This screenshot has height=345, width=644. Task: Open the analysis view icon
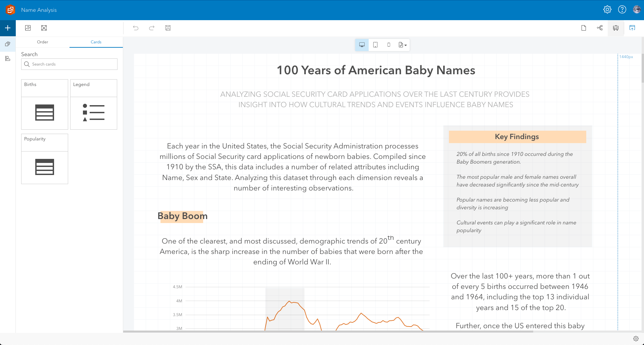click(600, 28)
